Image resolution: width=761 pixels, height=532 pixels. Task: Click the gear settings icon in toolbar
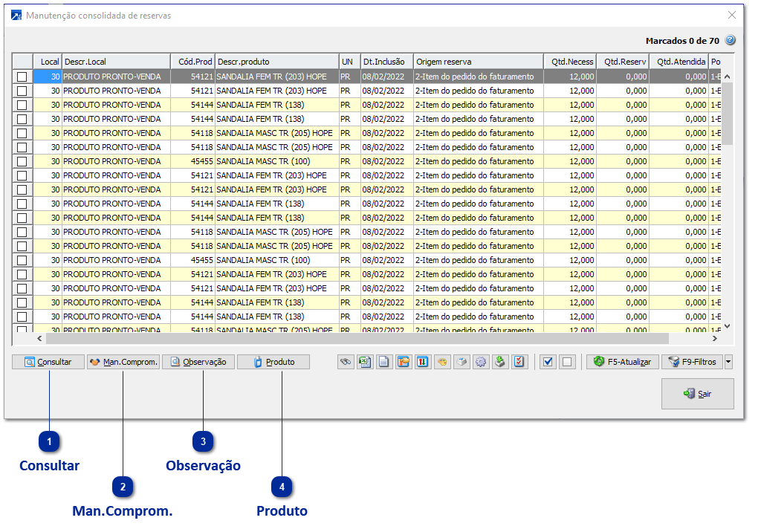pyautogui.click(x=481, y=362)
